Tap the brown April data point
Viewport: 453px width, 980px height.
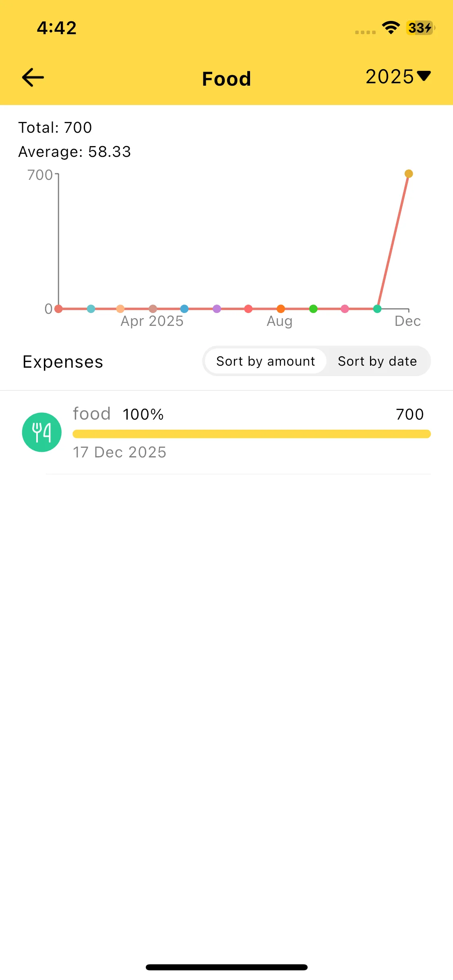[x=153, y=309]
